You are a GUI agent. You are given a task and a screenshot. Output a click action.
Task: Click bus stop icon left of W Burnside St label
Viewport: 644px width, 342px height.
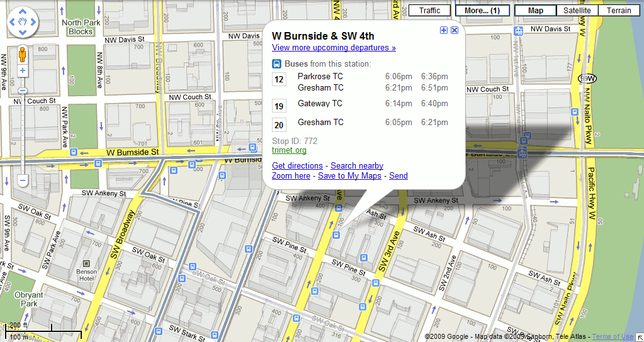(x=74, y=152)
